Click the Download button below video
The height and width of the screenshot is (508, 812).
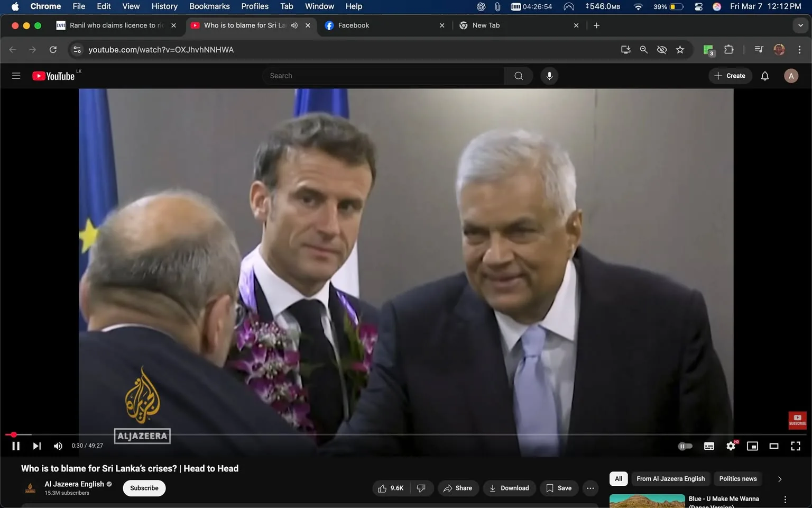509,488
